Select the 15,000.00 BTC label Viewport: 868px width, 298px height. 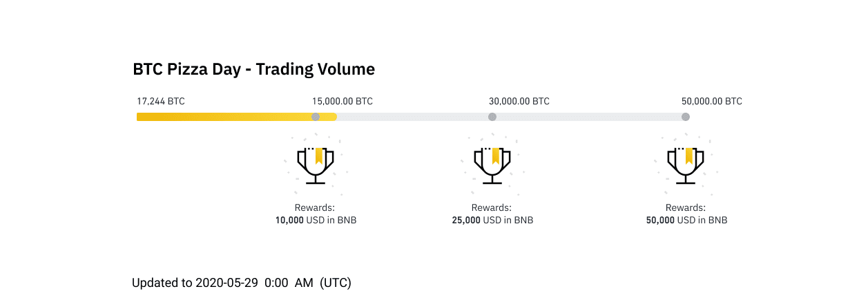point(343,101)
